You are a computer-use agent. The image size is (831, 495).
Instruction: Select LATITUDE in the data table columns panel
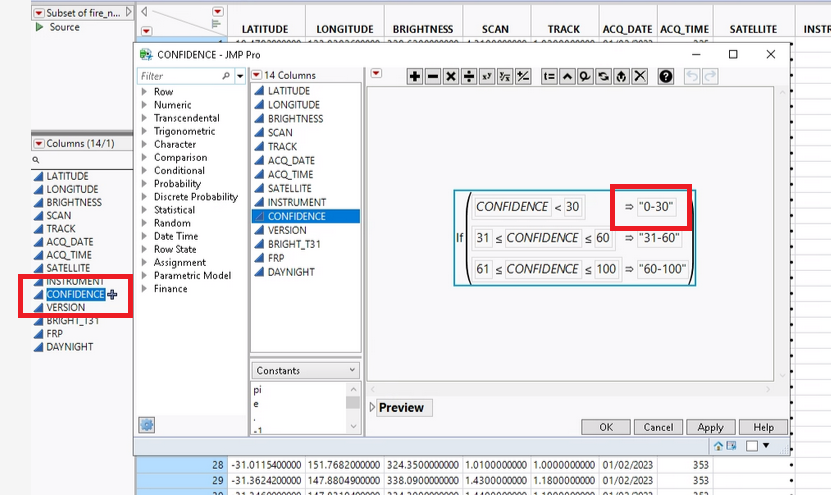(67, 176)
